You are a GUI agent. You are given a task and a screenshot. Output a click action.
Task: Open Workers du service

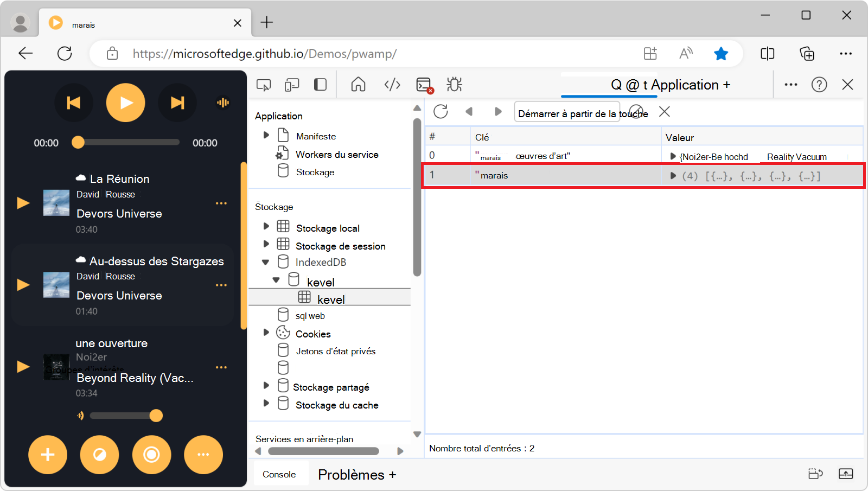[x=337, y=155]
